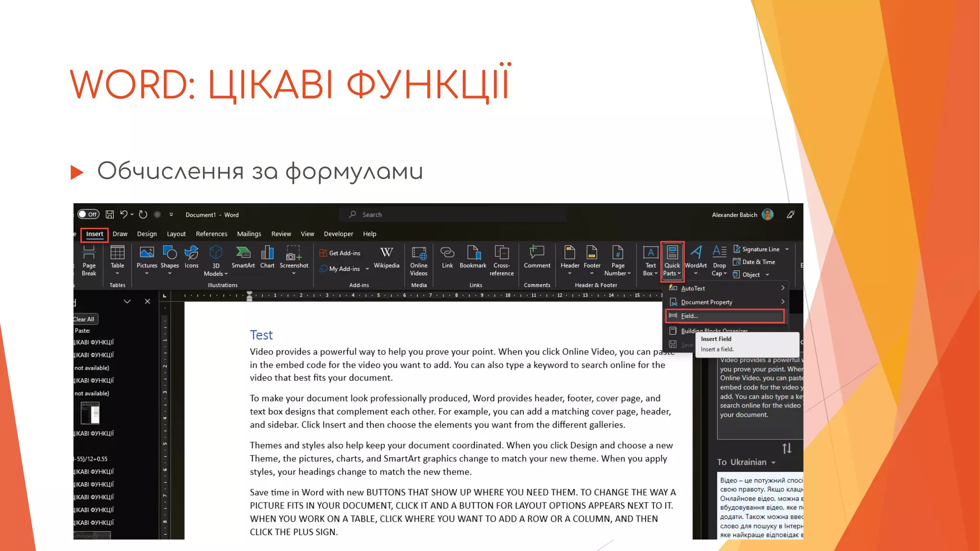Click Date & Time

click(x=754, y=262)
